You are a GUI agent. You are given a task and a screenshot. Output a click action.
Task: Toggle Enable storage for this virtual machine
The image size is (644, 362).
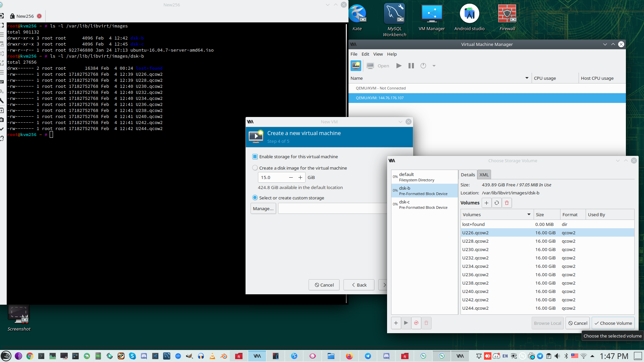pos(255,157)
